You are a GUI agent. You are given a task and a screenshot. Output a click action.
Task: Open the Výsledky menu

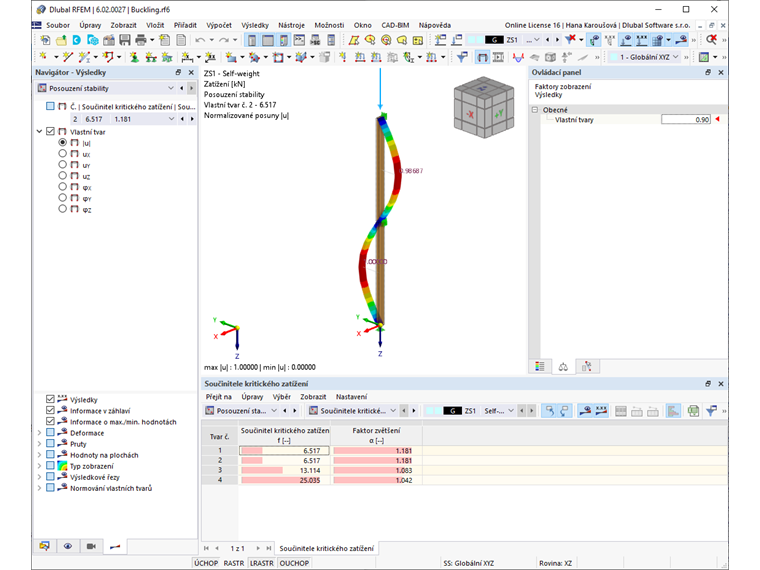(x=255, y=25)
